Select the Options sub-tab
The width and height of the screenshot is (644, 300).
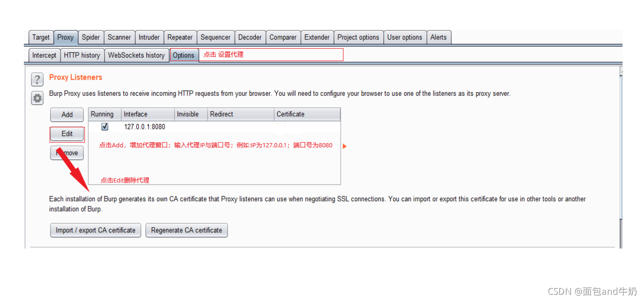coord(184,55)
